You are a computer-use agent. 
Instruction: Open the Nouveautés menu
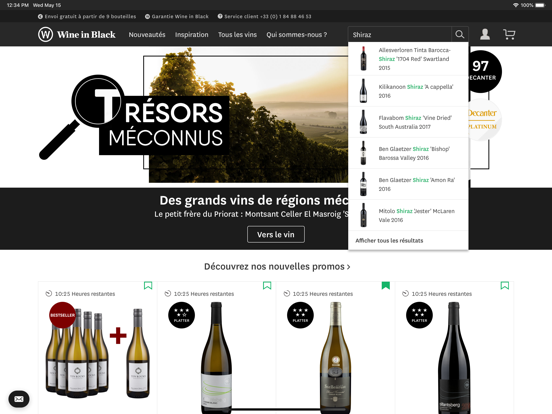[147, 34]
